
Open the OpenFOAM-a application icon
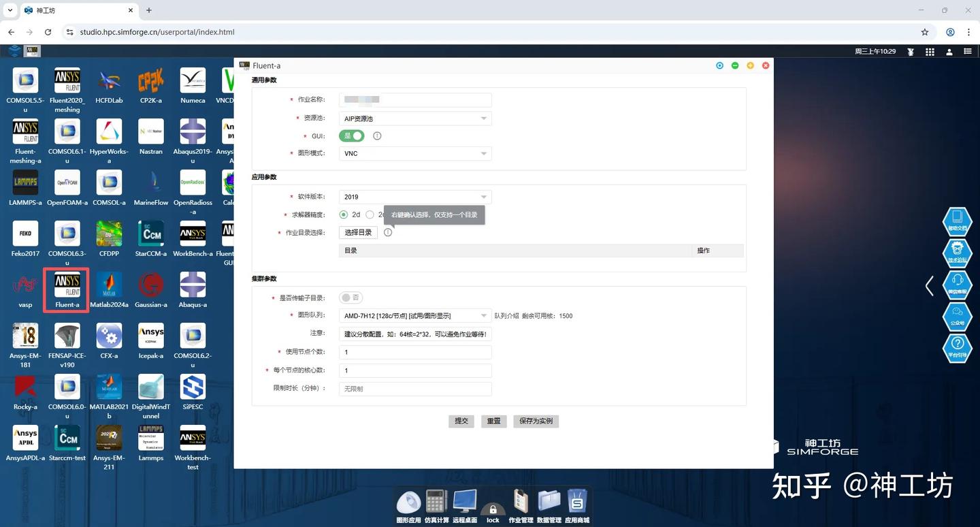67,182
